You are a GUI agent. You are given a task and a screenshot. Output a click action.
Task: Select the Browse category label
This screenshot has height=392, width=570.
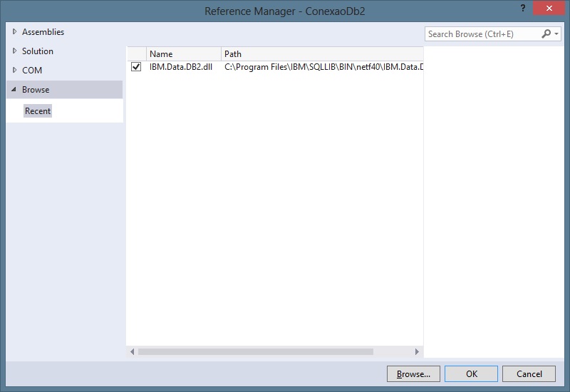pyautogui.click(x=36, y=90)
